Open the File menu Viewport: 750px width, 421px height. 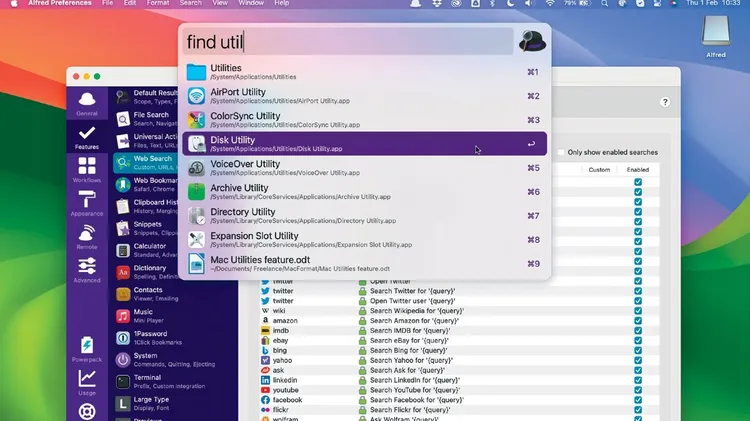(108, 3)
